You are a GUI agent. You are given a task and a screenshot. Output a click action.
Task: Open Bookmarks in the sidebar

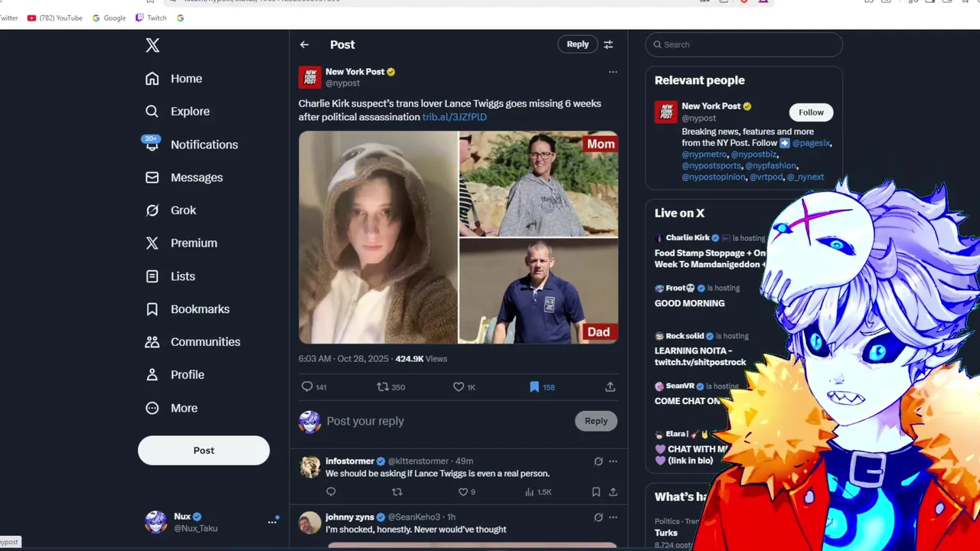[x=188, y=309]
